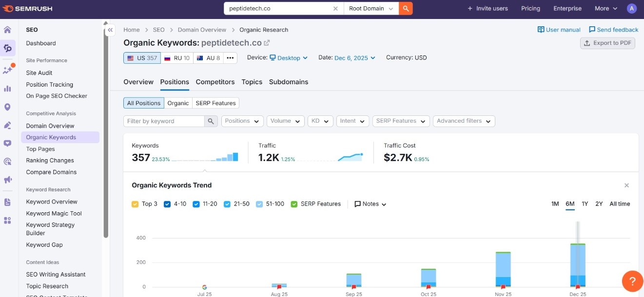The height and width of the screenshot is (297, 644).
Task: Click the Dec 25 stacked bar
Action: point(578,265)
